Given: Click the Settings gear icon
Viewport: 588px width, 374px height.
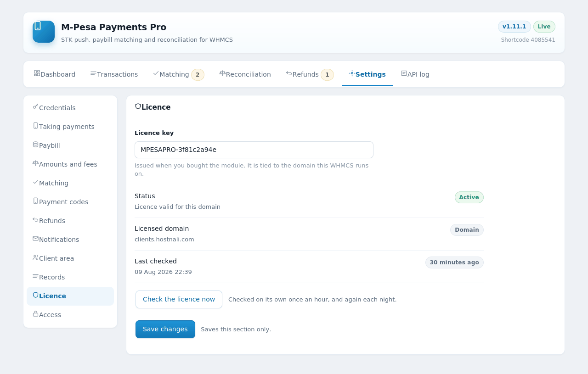Looking at the screenshot, I should click(352, 73).
